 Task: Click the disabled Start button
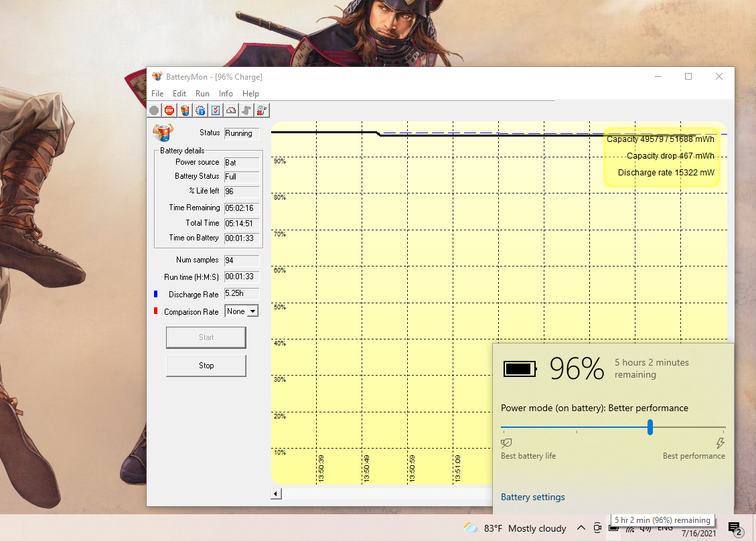click(206, 337)
